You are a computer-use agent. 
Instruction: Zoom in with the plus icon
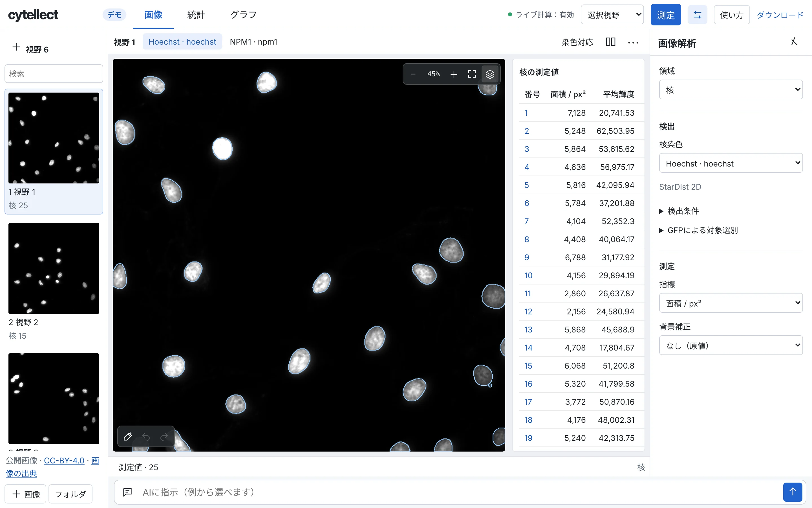(454, 74)
